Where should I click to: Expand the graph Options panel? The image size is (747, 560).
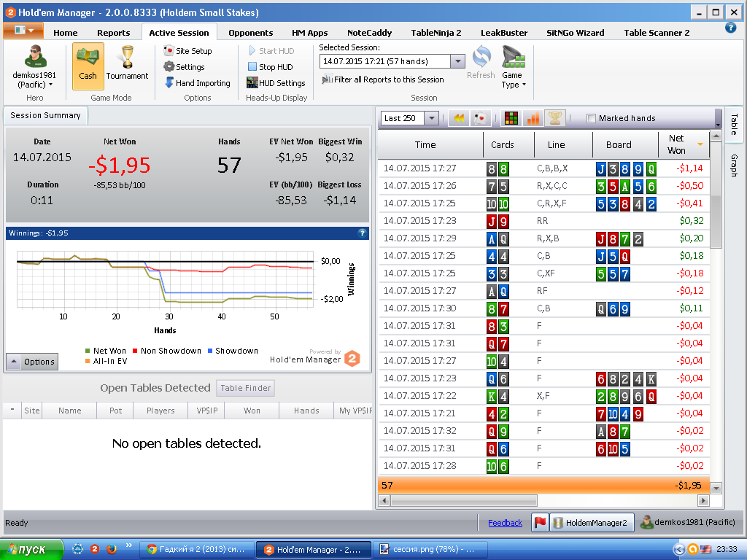tap(32, 362)
